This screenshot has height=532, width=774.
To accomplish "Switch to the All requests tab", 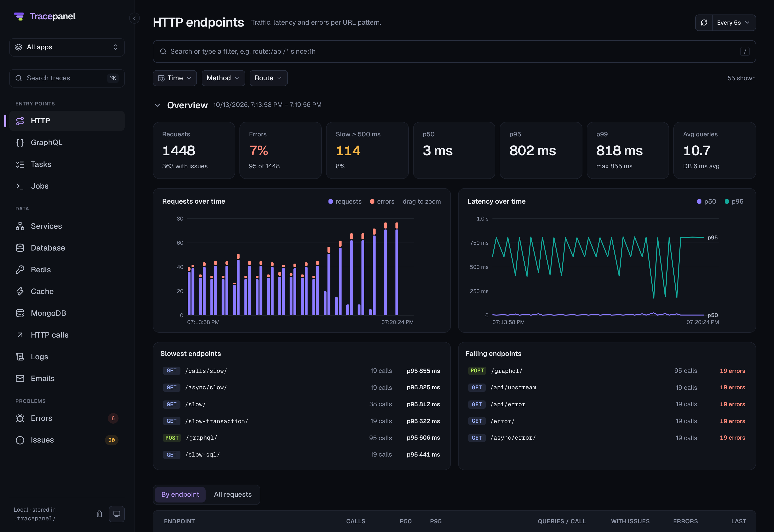I will point(233,494).
